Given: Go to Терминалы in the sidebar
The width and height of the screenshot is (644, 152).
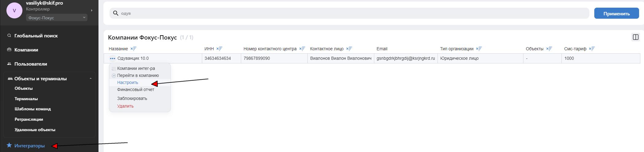Looking at the screenshot, I should pyautogui.click(x=26, y=99).
